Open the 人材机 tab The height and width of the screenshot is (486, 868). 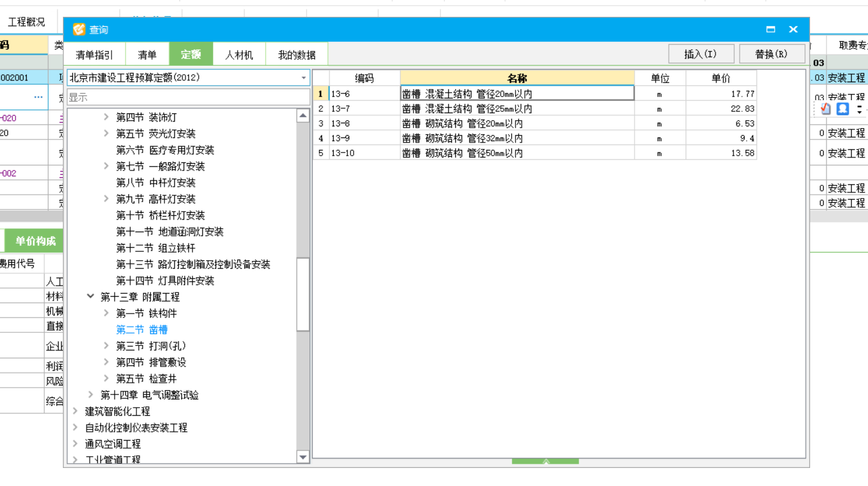point(239,55)
